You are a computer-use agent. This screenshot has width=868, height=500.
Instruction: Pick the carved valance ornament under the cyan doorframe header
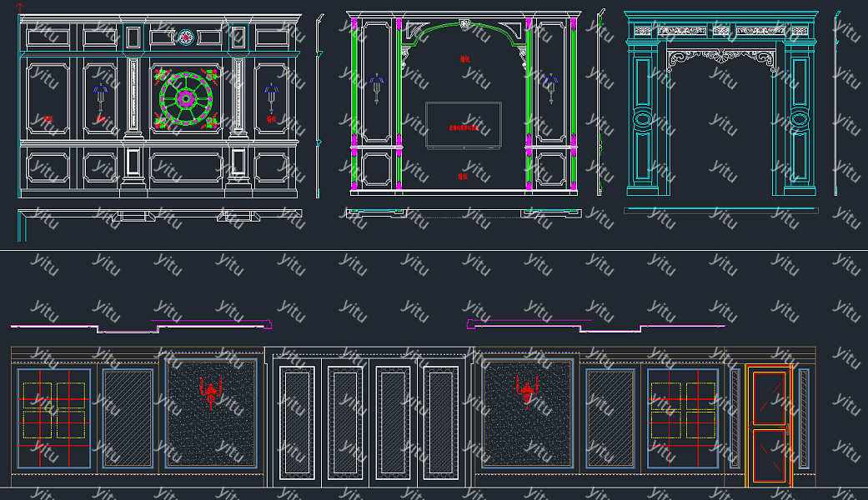coord(721,58)
